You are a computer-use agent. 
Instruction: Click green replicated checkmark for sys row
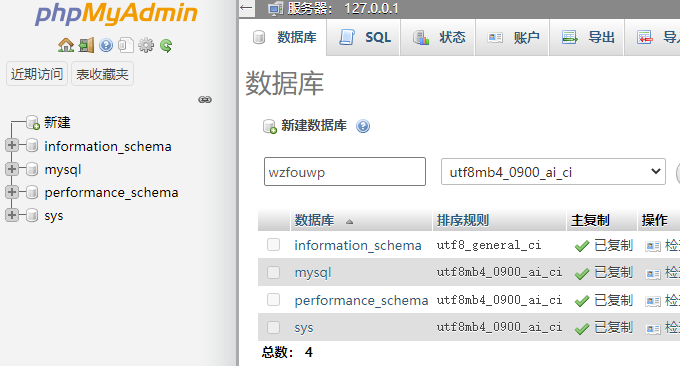pos(582,329)
